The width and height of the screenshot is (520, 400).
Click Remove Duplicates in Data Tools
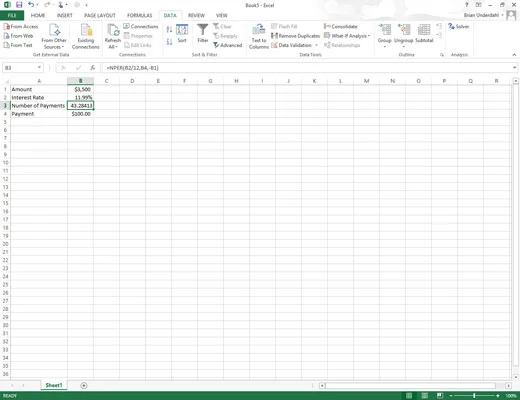pyautogui.click(x=295, y=36)
